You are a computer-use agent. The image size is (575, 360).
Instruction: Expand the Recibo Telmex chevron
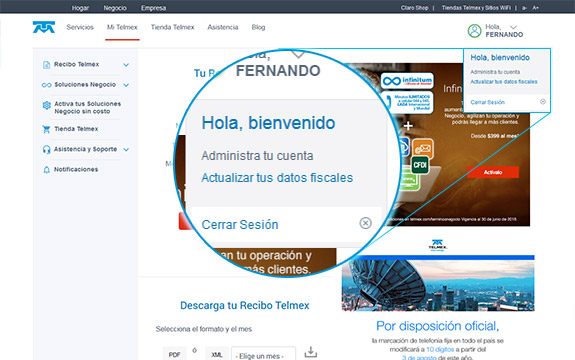[x=126, y=65]
